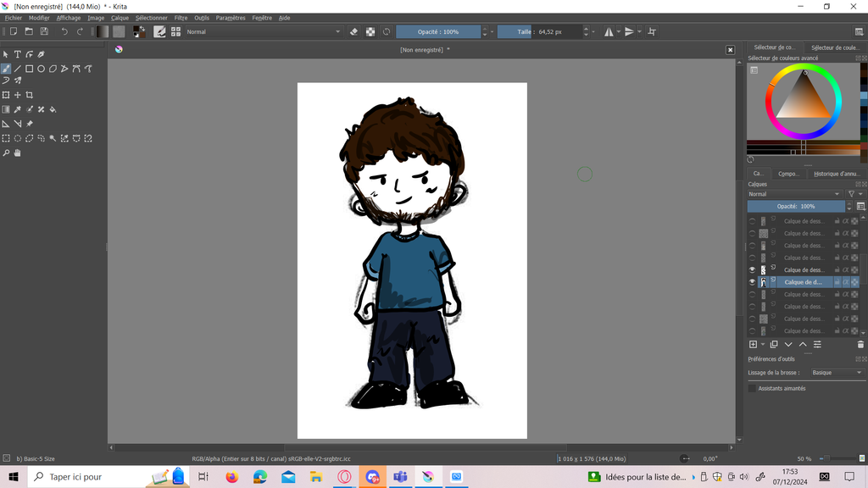The width and height of the screenshot is (868, 488).
Task: Select the Fill bucket tool
Action: pos(53,109)
